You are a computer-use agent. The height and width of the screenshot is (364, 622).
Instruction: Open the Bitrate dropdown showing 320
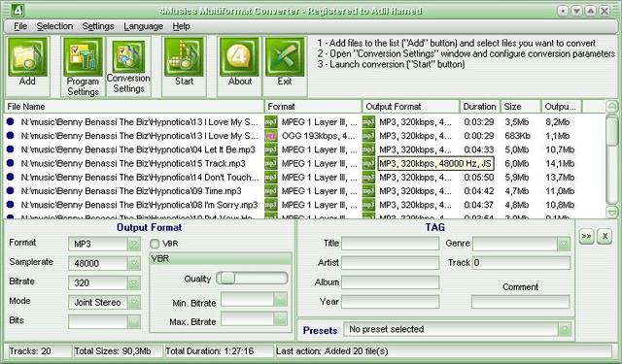tap(134, 282)
